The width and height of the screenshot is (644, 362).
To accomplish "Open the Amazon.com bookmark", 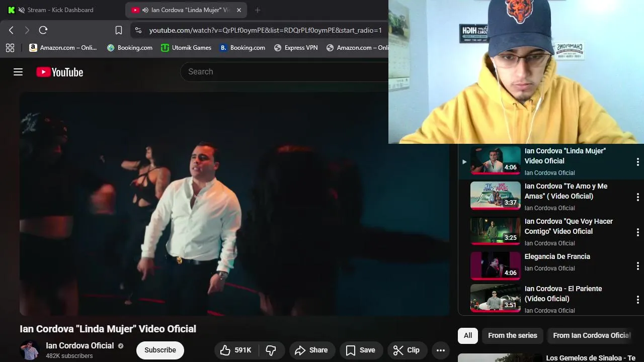I will pyautogui.click(x=63, y=48).
